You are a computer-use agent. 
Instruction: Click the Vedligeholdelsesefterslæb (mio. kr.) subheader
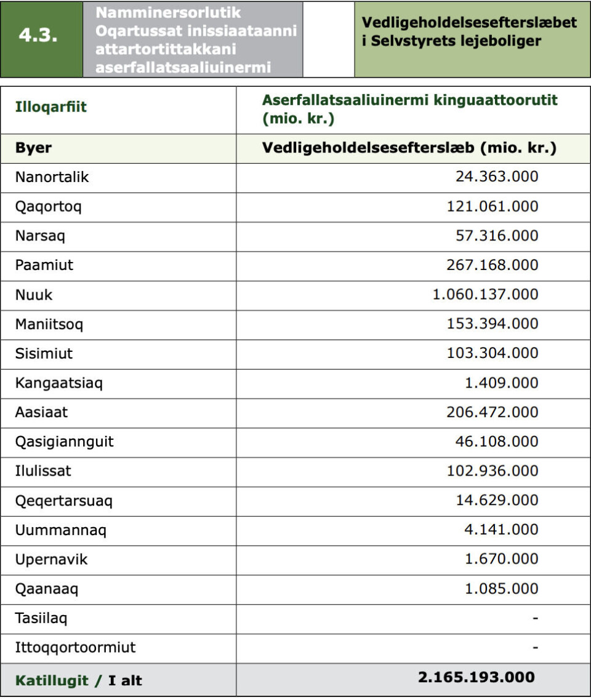coord(409,148)
